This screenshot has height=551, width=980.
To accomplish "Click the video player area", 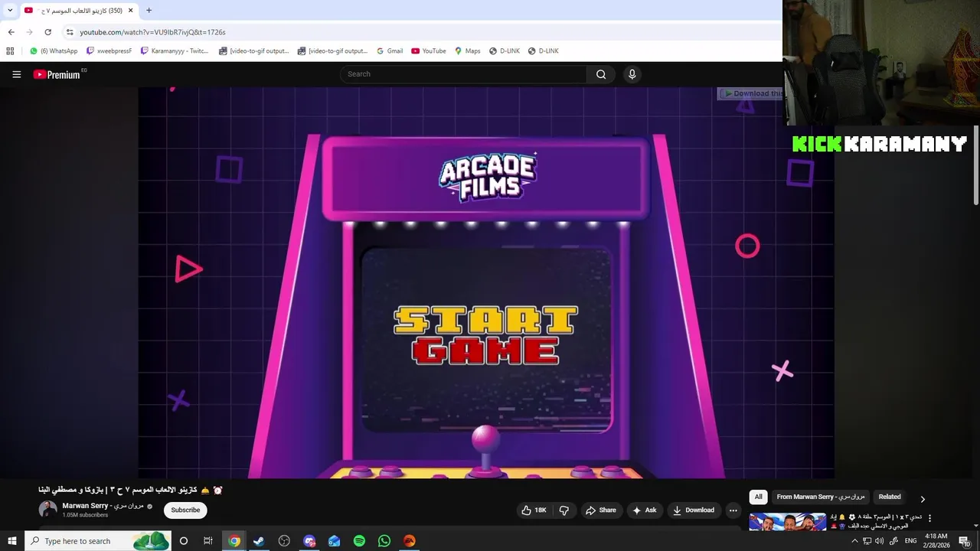I will 486,282.
